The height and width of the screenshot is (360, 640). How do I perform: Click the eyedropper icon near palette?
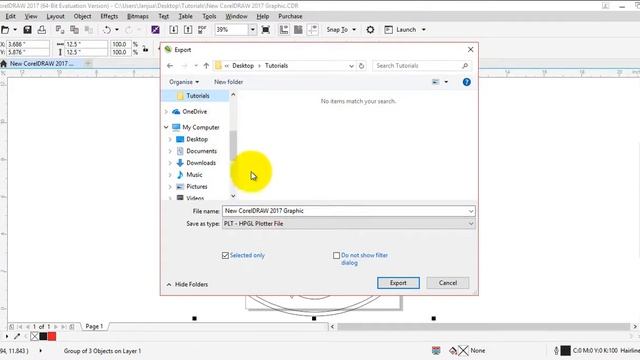coord(17,336)
